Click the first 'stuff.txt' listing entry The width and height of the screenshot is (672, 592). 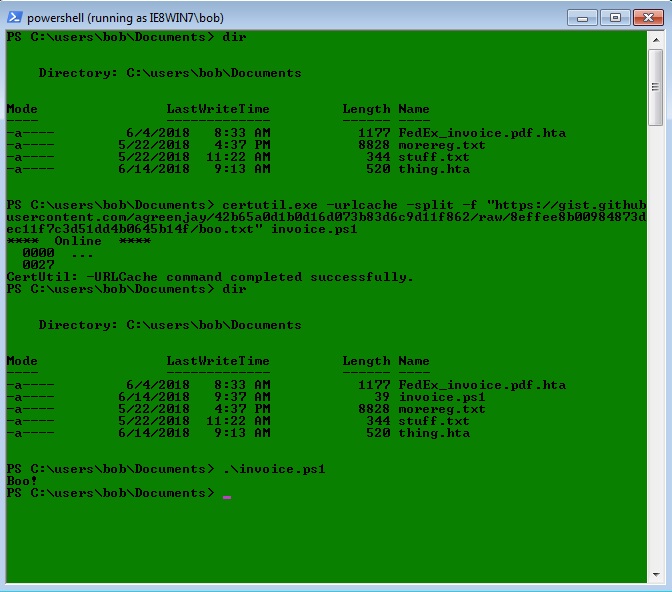(x=434, y=157)
